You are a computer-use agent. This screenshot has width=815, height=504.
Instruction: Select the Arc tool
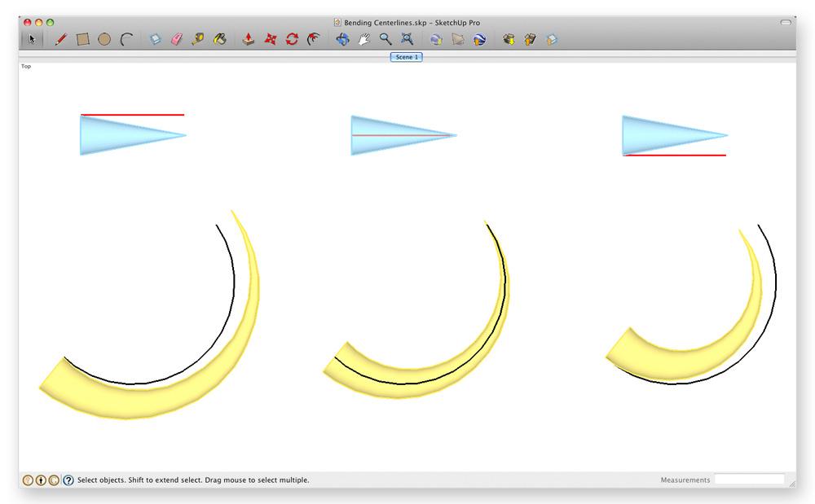click(x=126, y=39)
